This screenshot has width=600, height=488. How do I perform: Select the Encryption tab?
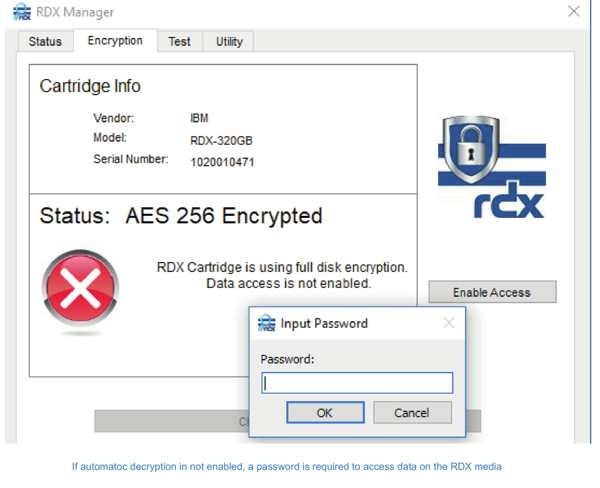(x=115, y=41)
